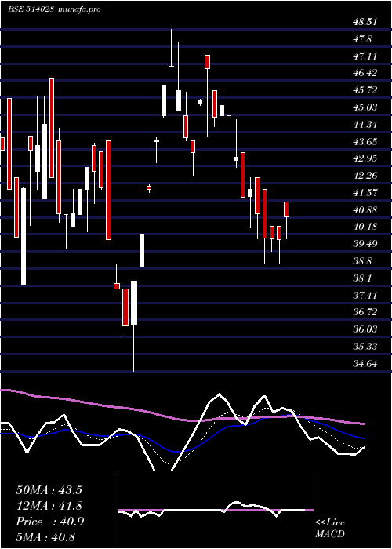
Task: Select the 48.51 price axis label
Action: 365,22
